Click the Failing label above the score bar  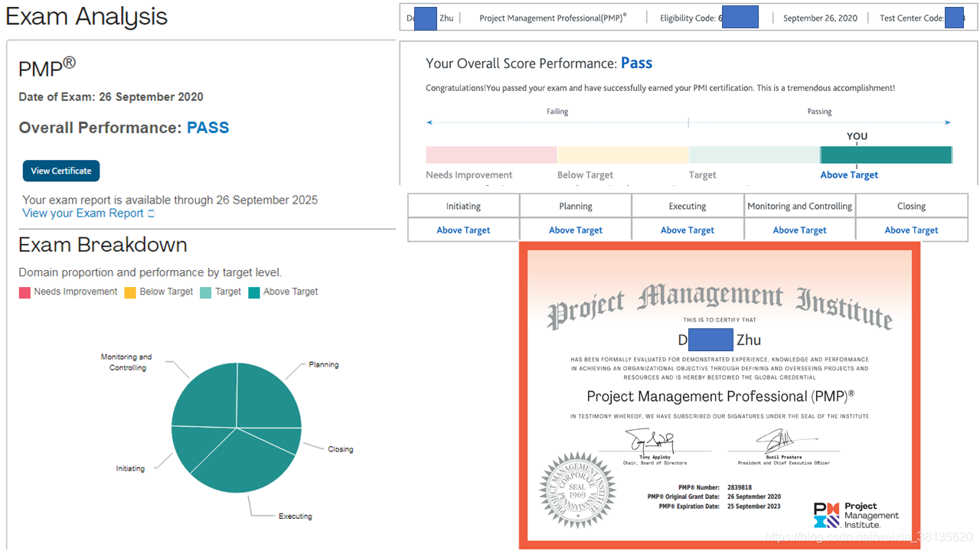557,112
